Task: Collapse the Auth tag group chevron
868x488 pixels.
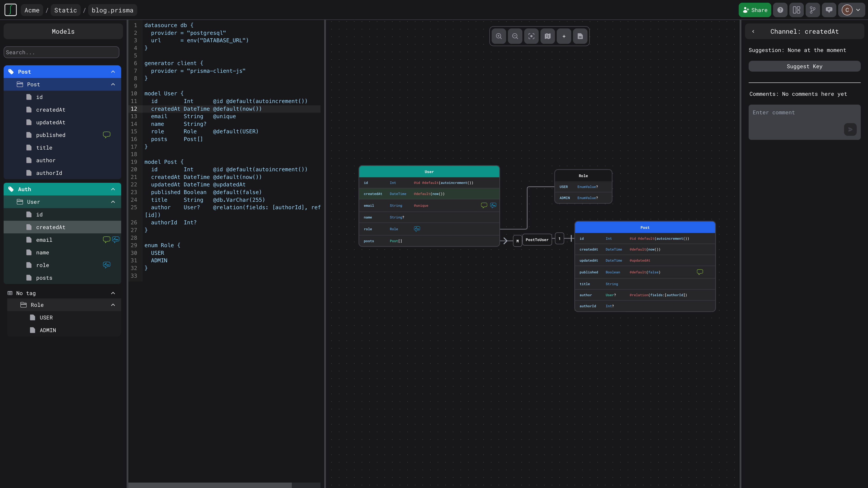Action: point(113,189)
